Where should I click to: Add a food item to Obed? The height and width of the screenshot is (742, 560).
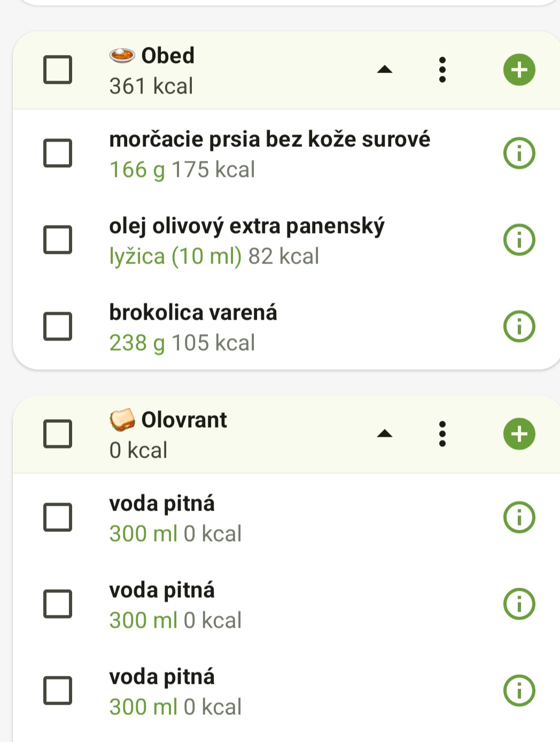pos(519,69)
